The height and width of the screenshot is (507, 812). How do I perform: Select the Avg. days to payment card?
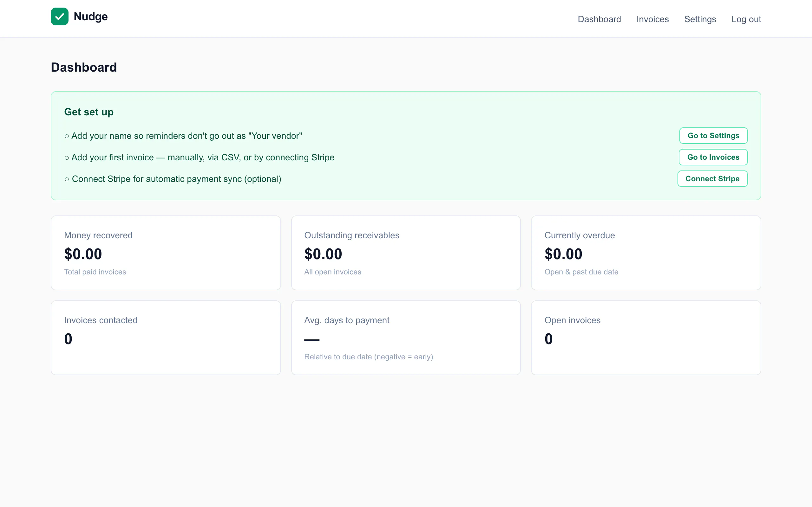(406, 338)
